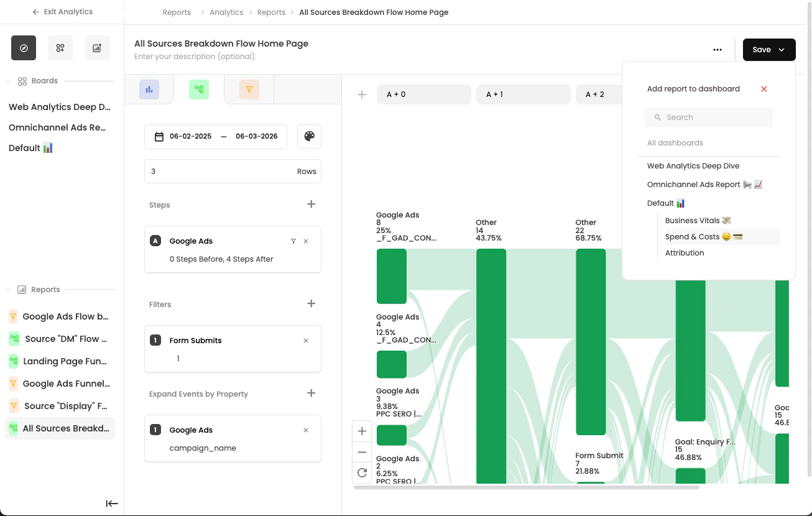812x516 pixels.
Task: Choose Attribution sub-dashboard
Action: [685, 253]
